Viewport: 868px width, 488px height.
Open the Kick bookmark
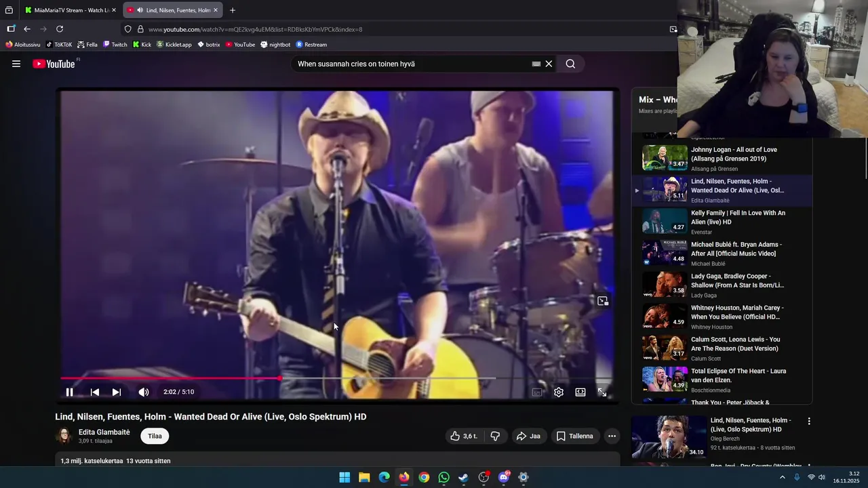click(x=142, y=45)
